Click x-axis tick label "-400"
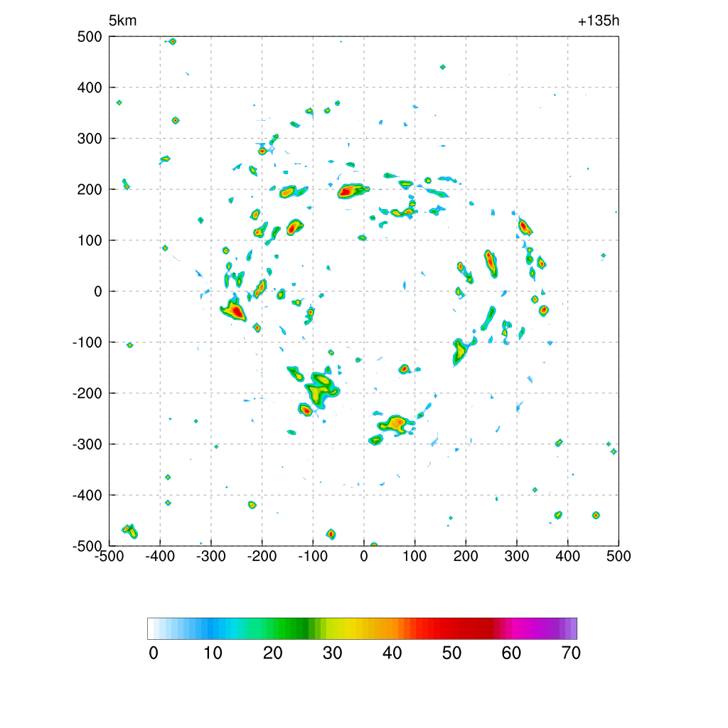Screen dimensions: 728x728 click(x=160, y=556)
